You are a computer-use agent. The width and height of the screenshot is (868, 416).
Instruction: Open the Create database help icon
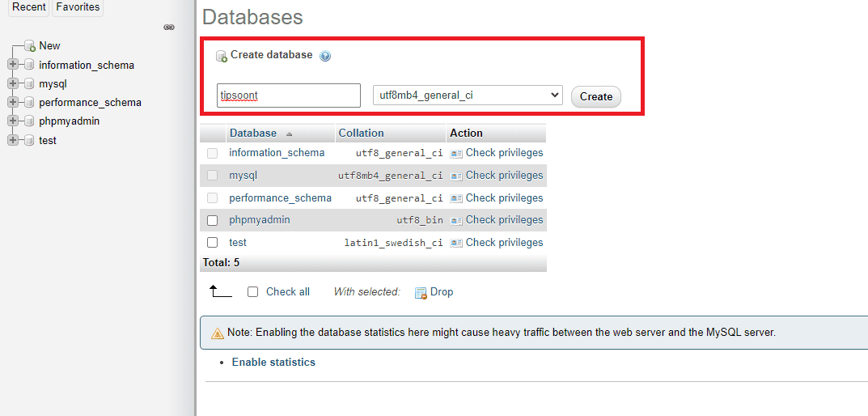(325, 56)
